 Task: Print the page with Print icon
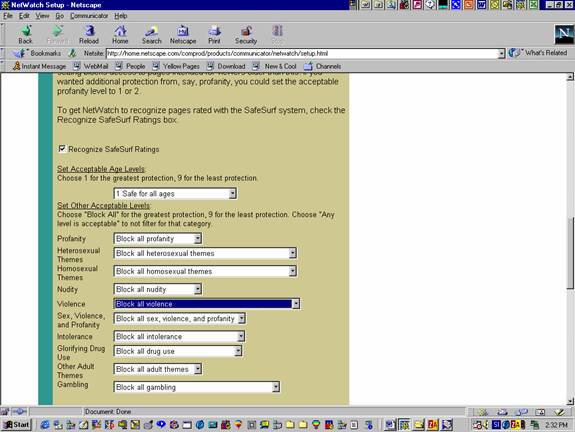[214, 35]
